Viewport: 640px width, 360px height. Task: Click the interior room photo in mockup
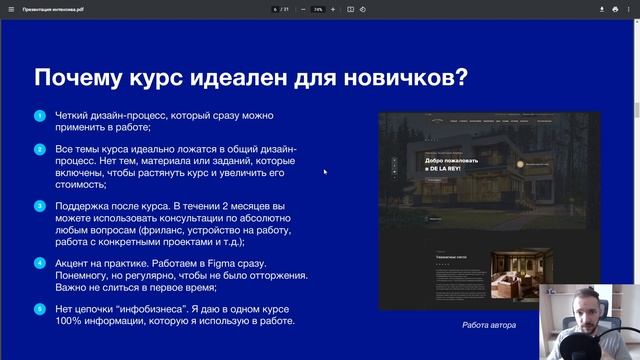522,275
